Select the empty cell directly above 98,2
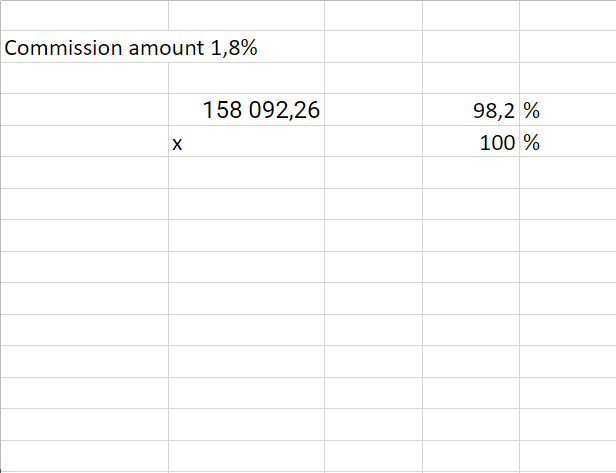Image resolution: width=616 pixels, height=473 pixels. click(x=471, y=78)
